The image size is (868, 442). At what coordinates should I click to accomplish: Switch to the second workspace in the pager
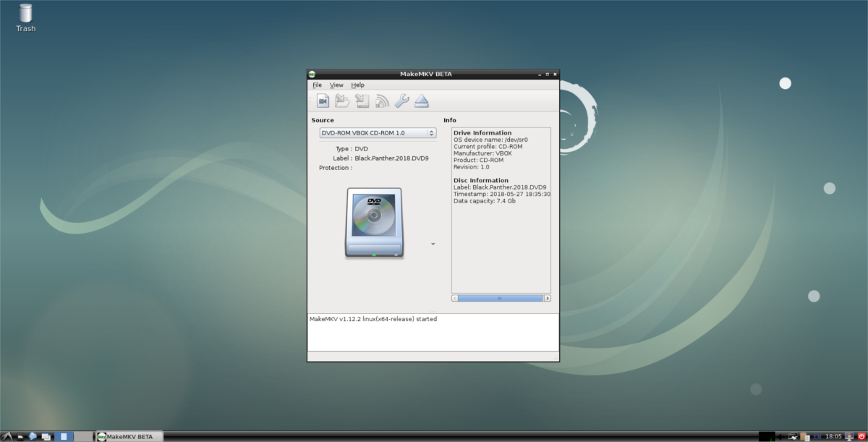tap(83, 437)
